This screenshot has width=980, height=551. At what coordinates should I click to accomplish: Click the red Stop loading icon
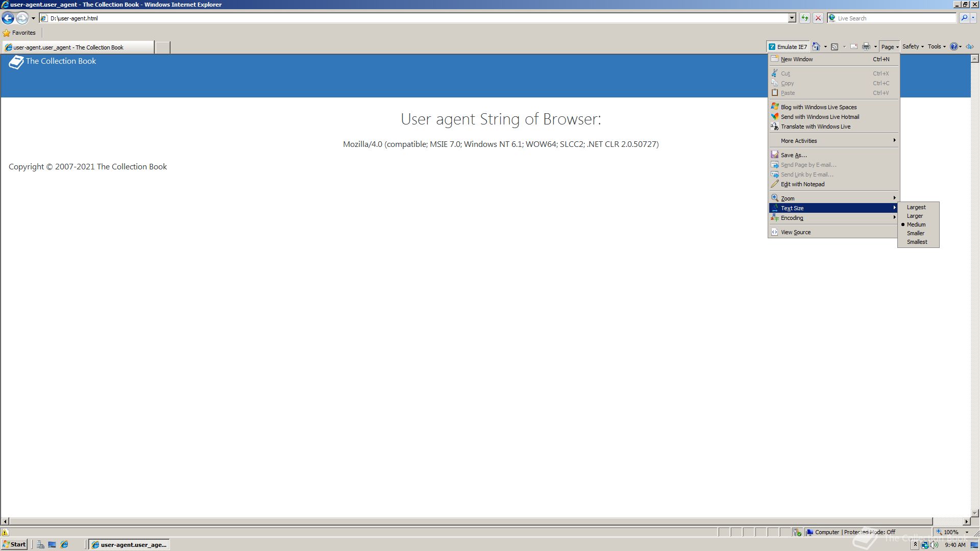[818, 18]
